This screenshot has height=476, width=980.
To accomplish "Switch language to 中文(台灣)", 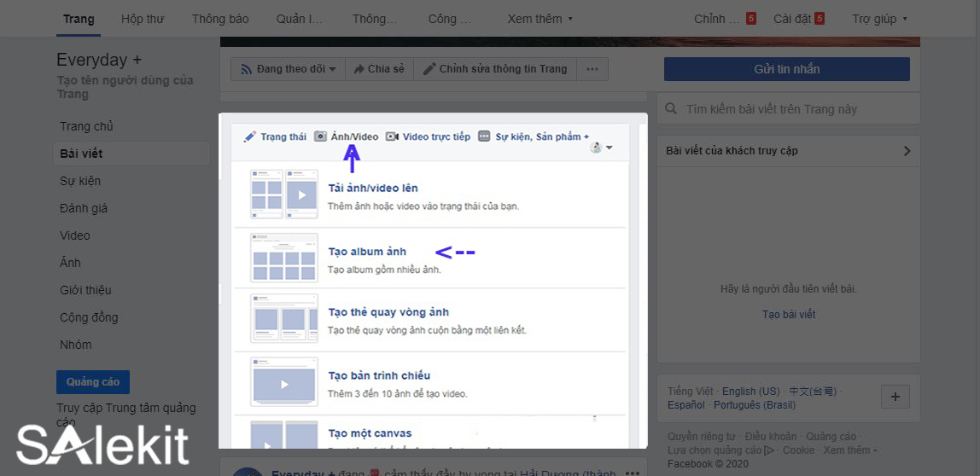I will 812,391.
